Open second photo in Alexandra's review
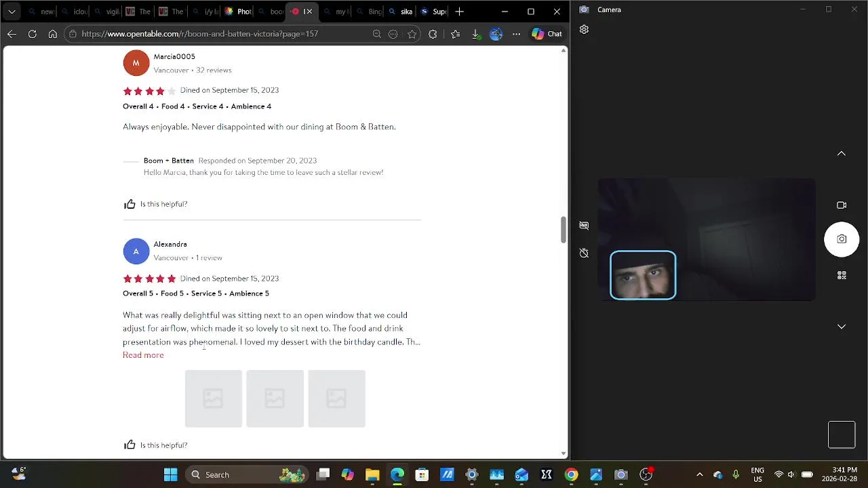This screenshot has height=488, width=868. pos(275,399)
